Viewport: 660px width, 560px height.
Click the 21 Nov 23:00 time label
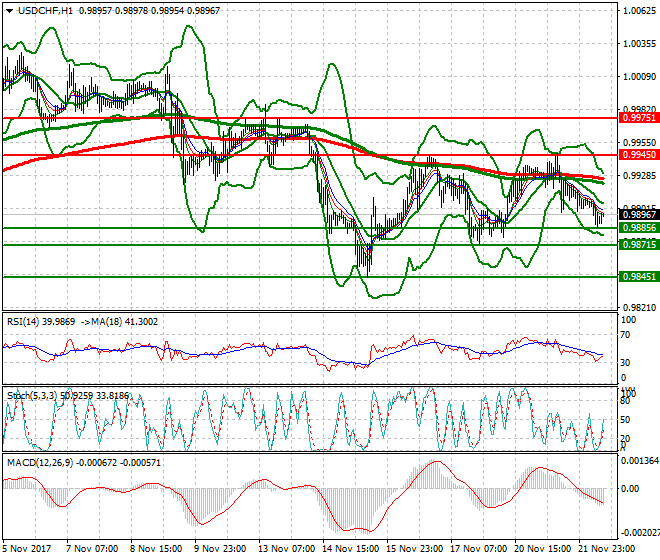pyautogui.click(x=605, y=550)
